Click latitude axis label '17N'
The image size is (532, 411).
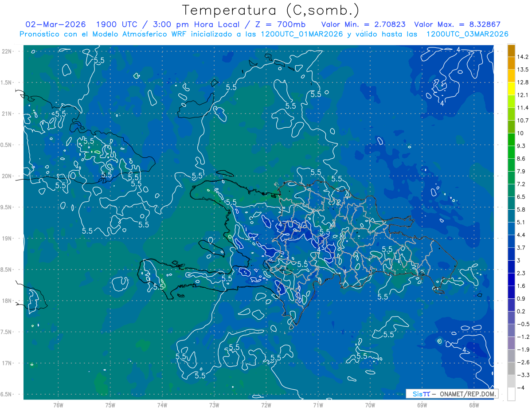point(7,363)
